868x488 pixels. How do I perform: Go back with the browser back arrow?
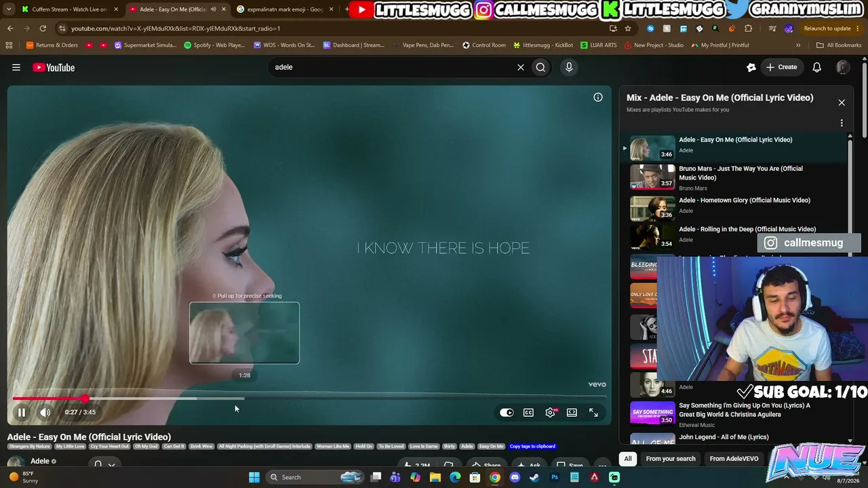(10, 28)
